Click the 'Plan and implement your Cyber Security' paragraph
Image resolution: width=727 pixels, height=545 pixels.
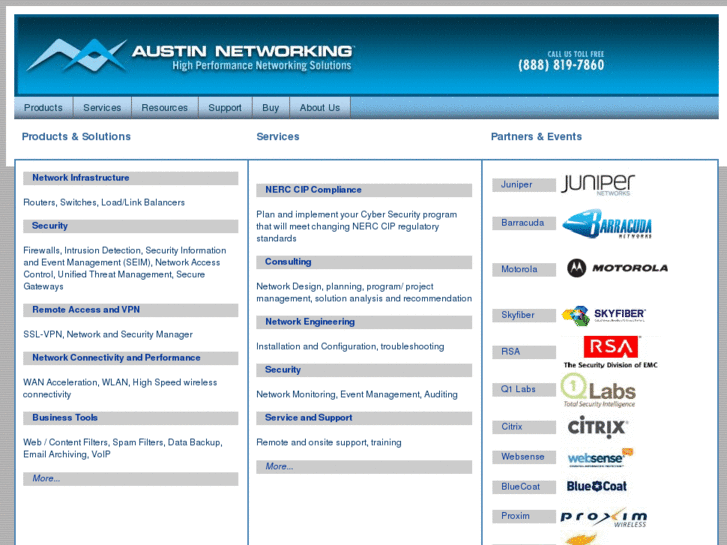click(357, 226)
